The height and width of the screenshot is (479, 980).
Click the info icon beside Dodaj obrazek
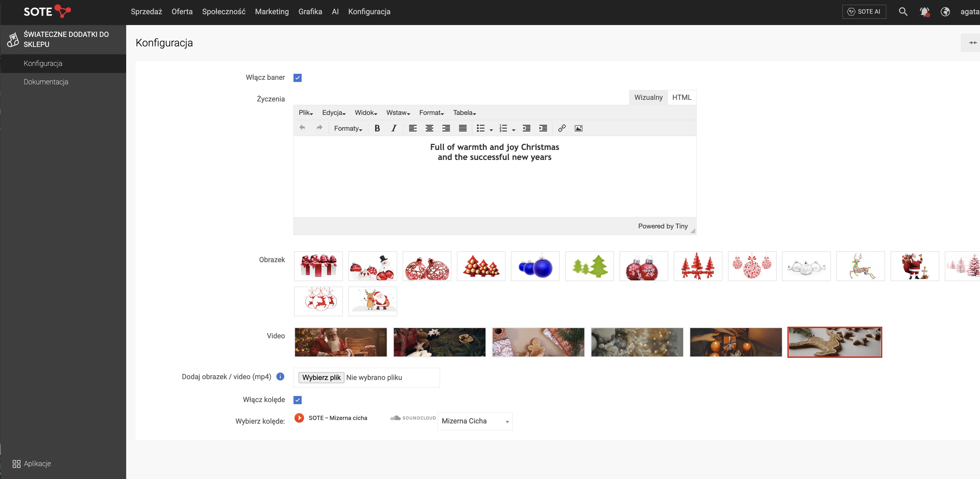click(x=280, y=376)
